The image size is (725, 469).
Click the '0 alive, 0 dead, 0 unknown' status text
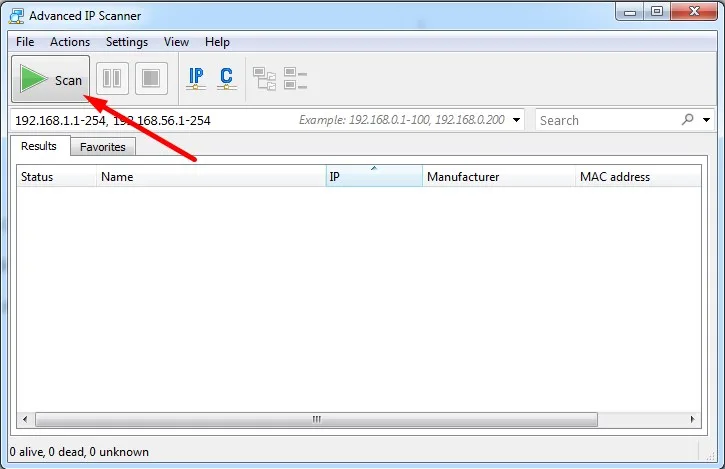coord(79,452)
